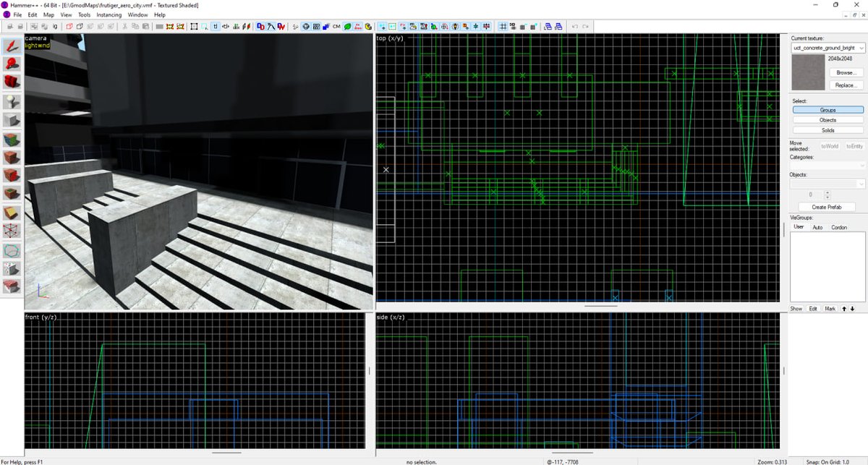
Task: Click the scissors Cut icon
Action: point(125,27)
